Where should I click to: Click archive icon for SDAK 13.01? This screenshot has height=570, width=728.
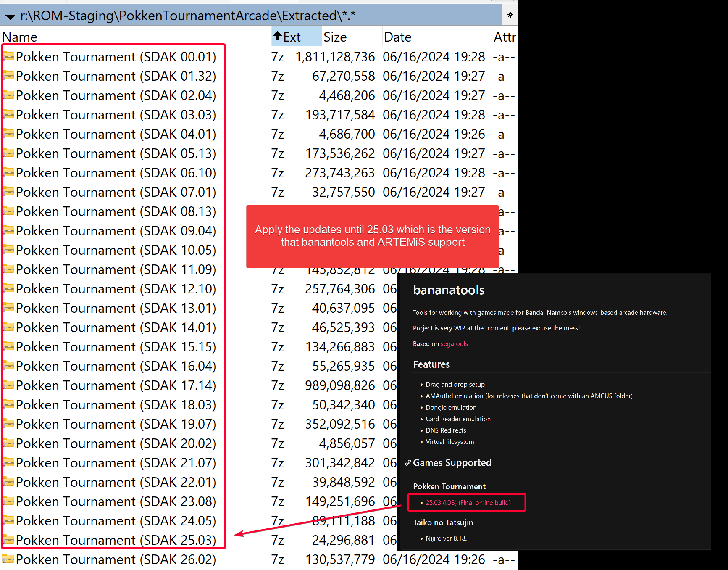(9, 308)
